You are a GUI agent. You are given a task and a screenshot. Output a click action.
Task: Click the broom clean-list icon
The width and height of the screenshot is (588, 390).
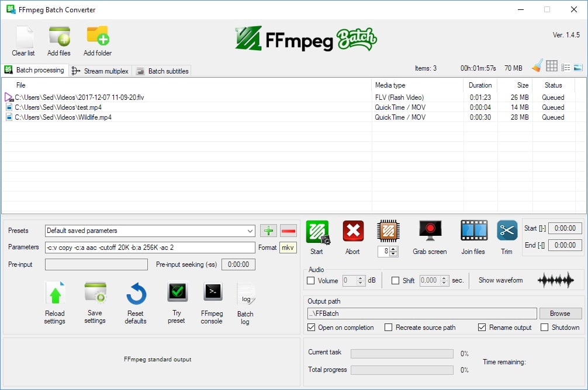(x=537, y=67)
